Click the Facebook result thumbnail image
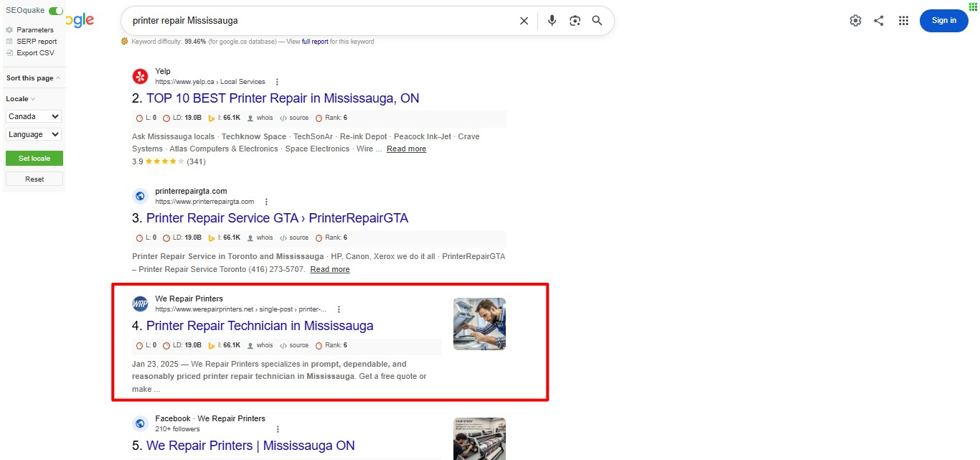This screenshot has height=460, width=980. click(479, 439)
